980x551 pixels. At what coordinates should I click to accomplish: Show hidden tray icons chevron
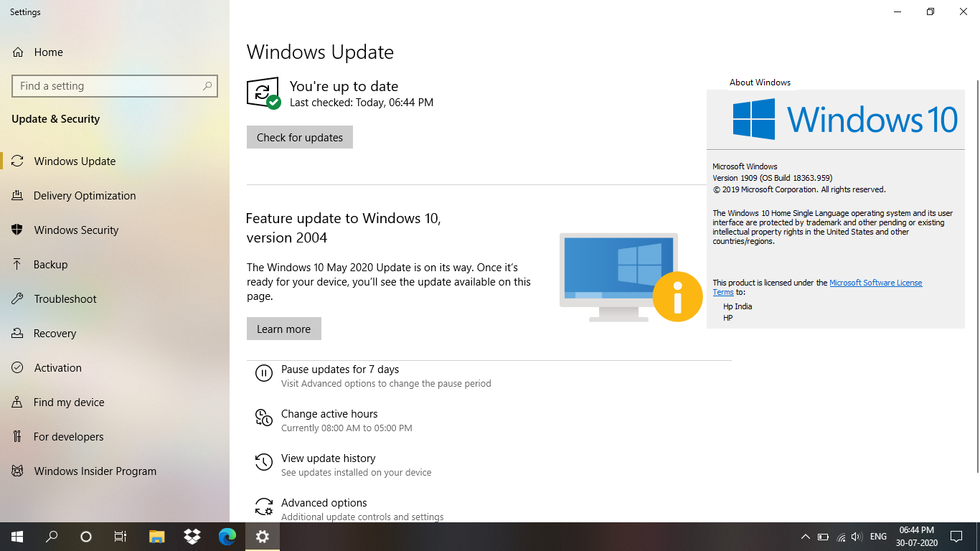click(x=805, y=537)
